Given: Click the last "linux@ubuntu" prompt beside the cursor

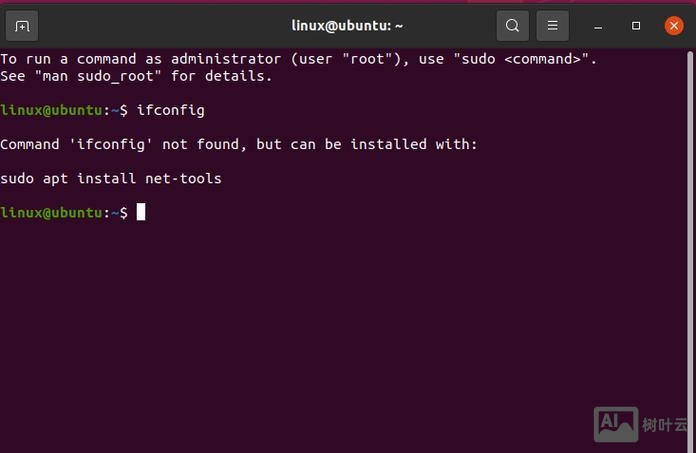Looking at the screenshot, I should coord(50,212).
